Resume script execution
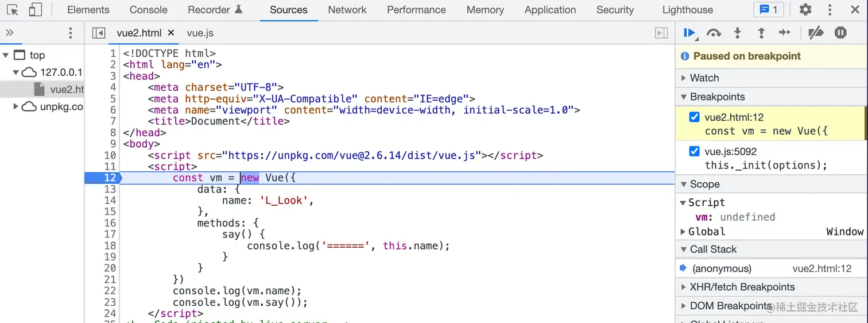The width and height of the screenshot is (868, 323). [690, 33]
